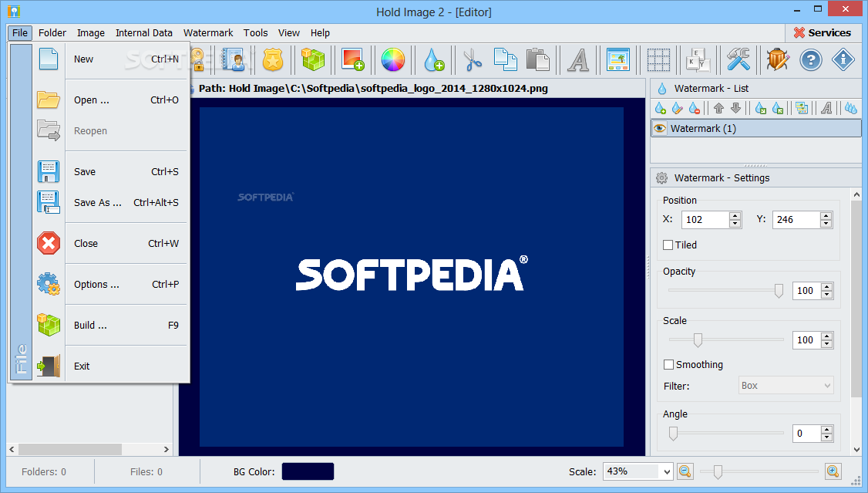868x493 pixels.
Task: Move watermark up with the up arrow
Action: coord(718,108)
